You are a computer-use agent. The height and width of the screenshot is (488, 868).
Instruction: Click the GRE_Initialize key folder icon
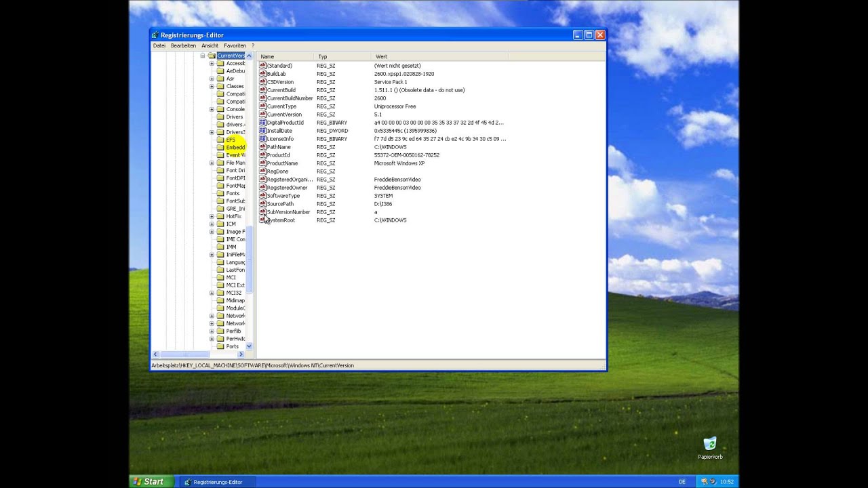pyautogui.click(x=220, y=208)
